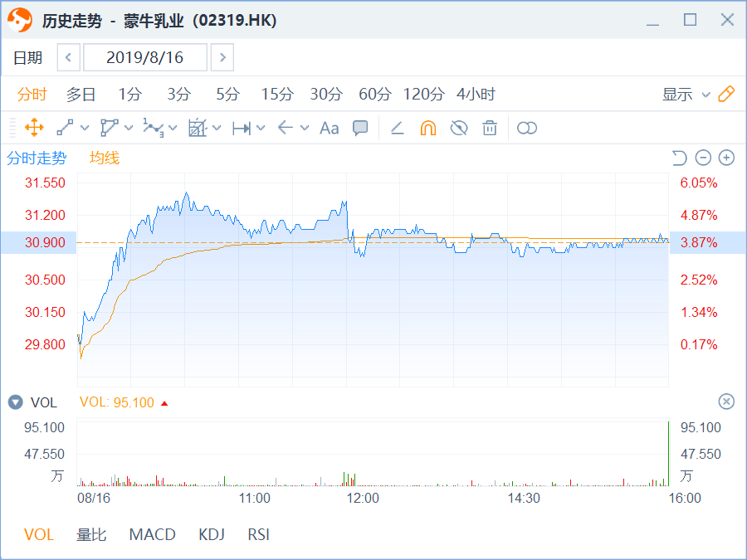
Task: Select the arrow drawing tool
Action: (x=285, y=128)
